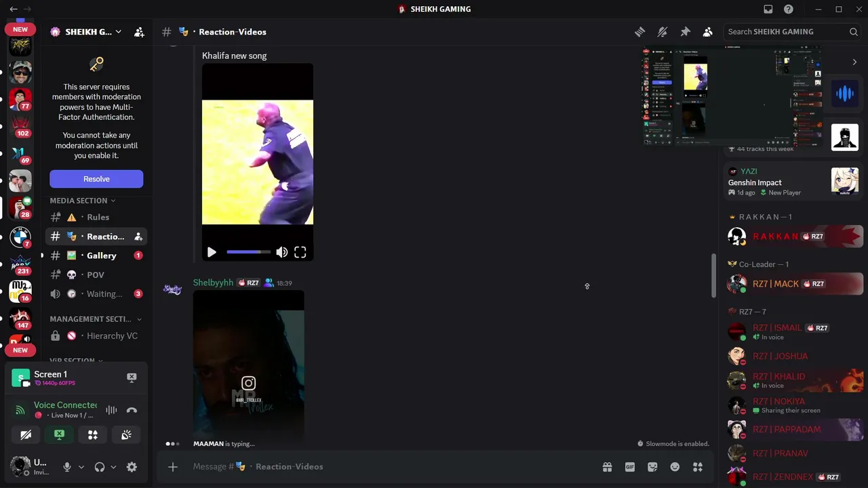Open the Gallery channel
This screenshot has width=868, height=488.
(x=96, y=256)
